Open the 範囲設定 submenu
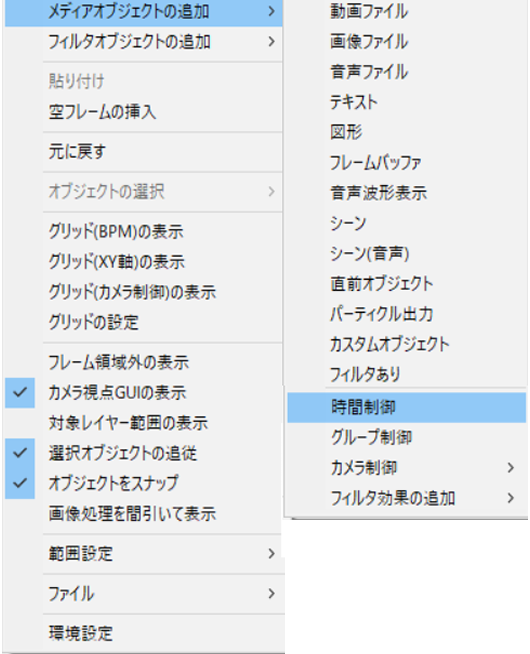Screen dimensions: 530x654 143,554
